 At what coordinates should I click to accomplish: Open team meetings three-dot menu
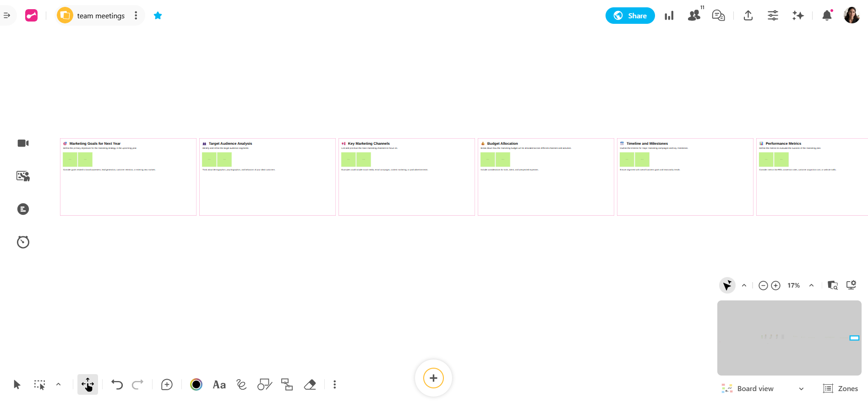[136, 16]
